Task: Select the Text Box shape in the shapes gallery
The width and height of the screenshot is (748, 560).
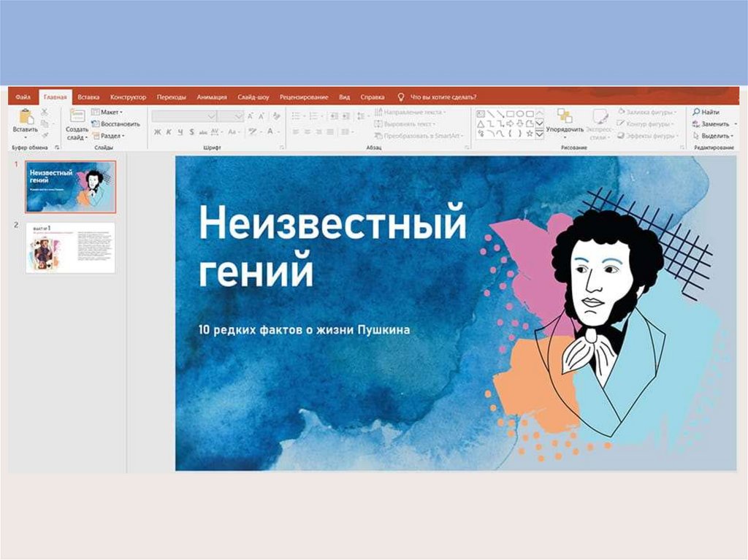Action: [x=481, y=114]
